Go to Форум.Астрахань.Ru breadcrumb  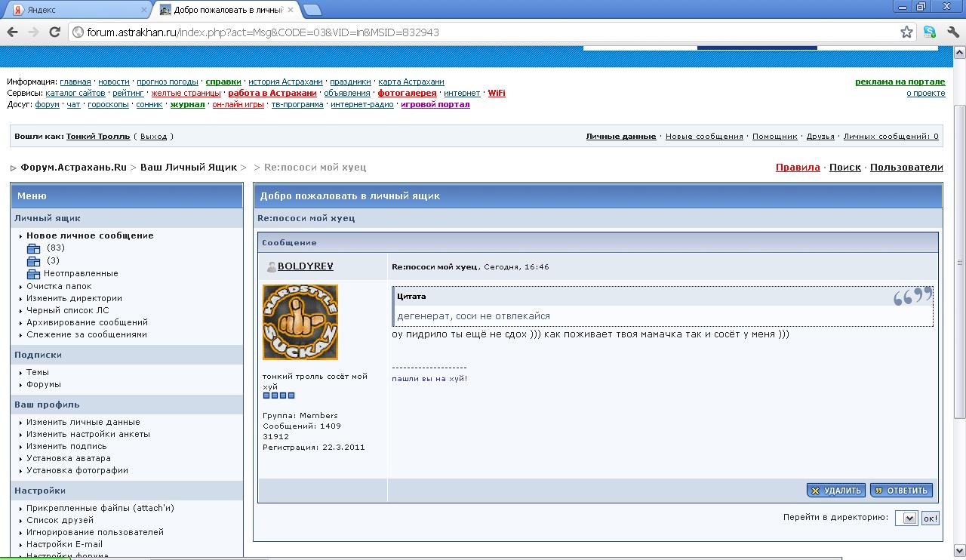click(74, 168)
